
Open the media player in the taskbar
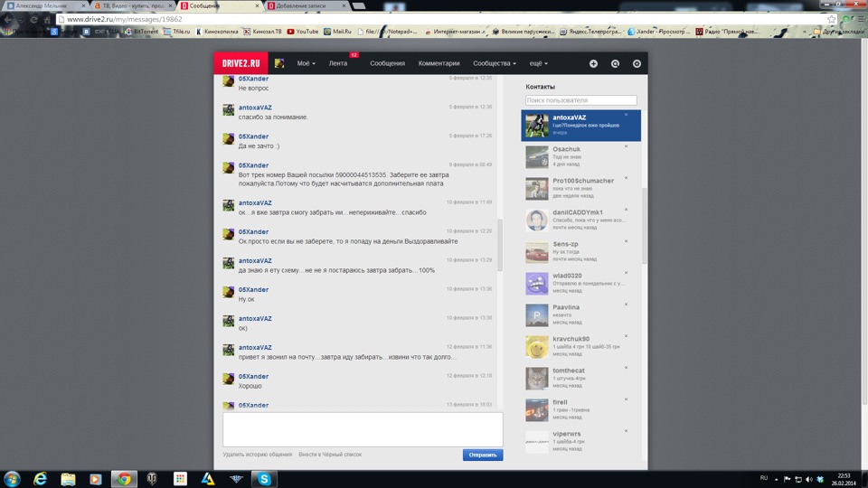pyautogui.click(x=96, y=479)
